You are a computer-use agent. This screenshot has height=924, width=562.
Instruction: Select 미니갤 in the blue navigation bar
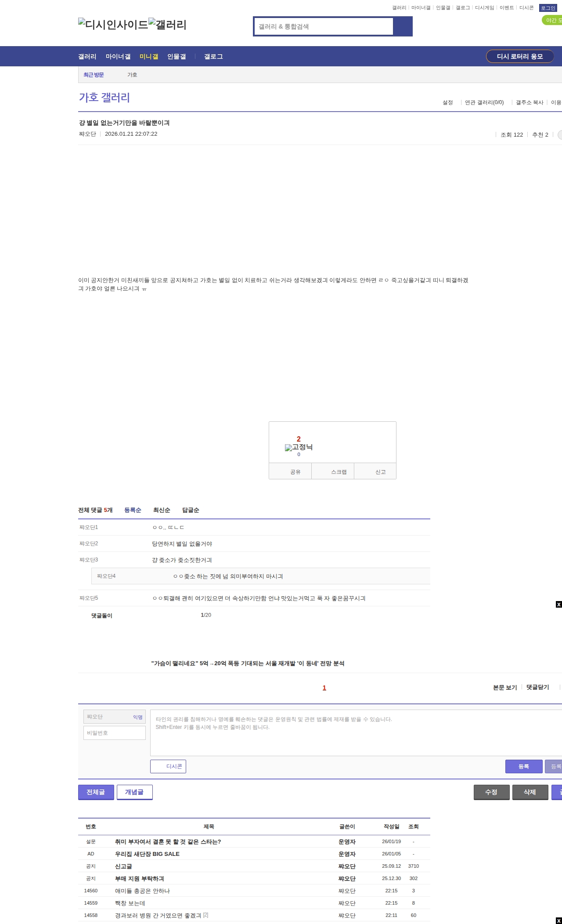(149, 56)
